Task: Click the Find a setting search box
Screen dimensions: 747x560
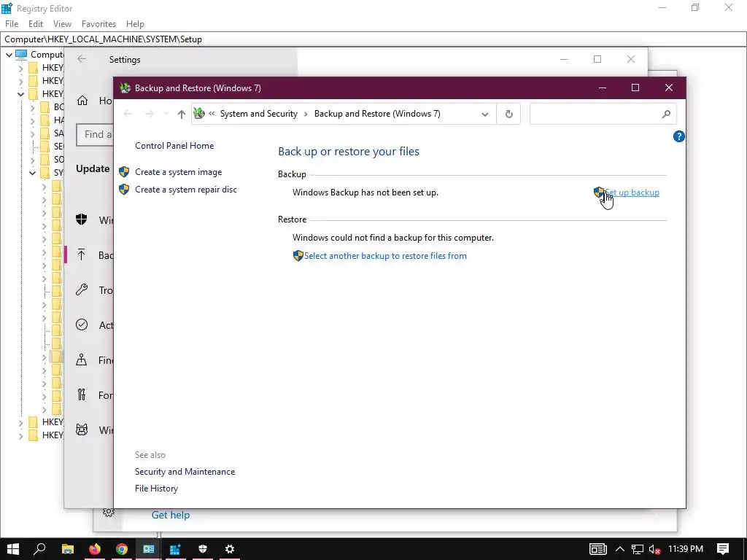Action: [x=95, y=135]
